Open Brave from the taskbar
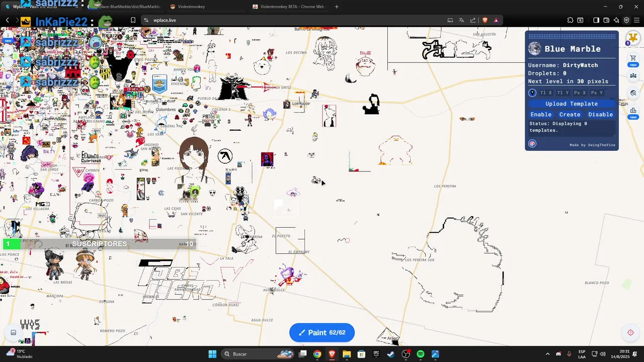The height and width of the screenshot is (362, 644). 332,354
